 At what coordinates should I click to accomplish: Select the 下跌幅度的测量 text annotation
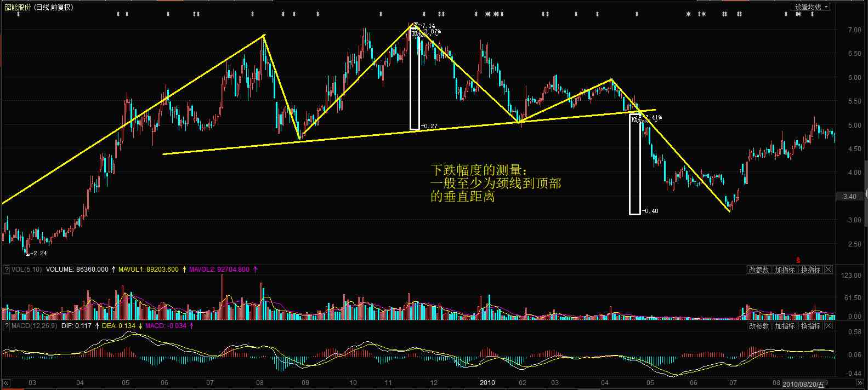496,183
